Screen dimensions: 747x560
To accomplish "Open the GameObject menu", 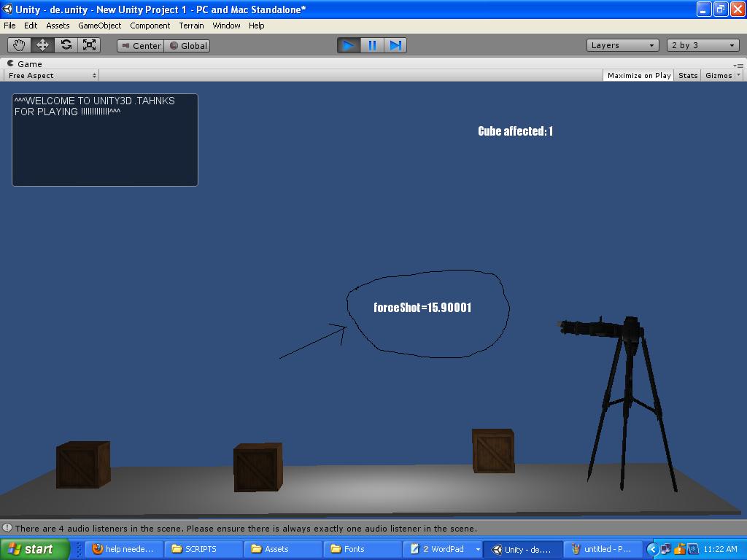I will 100,26.
